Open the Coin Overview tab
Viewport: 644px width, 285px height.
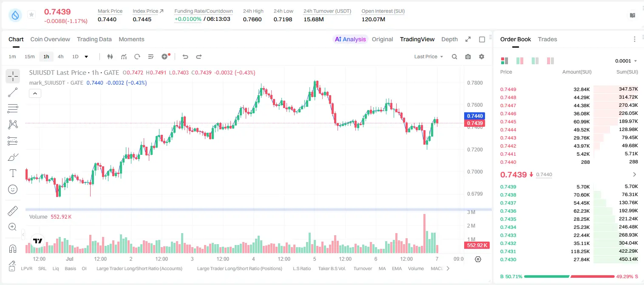pyautogui.click(x=50, y=39)
